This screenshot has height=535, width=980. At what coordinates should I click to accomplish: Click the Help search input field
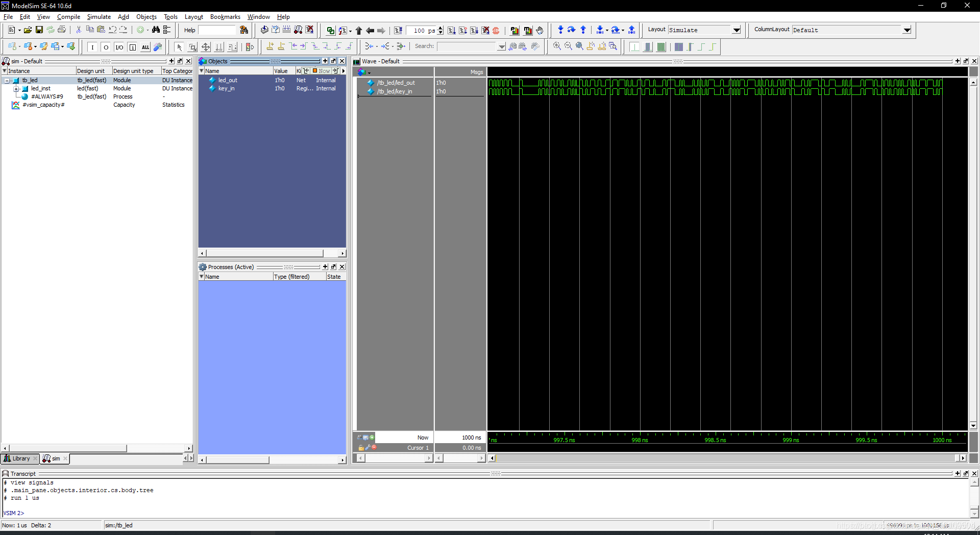point(217,30)
